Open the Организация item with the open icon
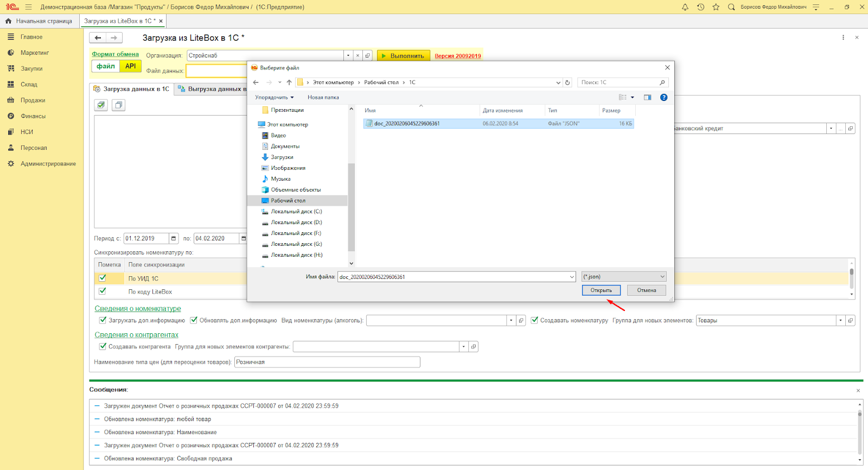The width and height of the screenshot is (868, 470). pos(367,55)
